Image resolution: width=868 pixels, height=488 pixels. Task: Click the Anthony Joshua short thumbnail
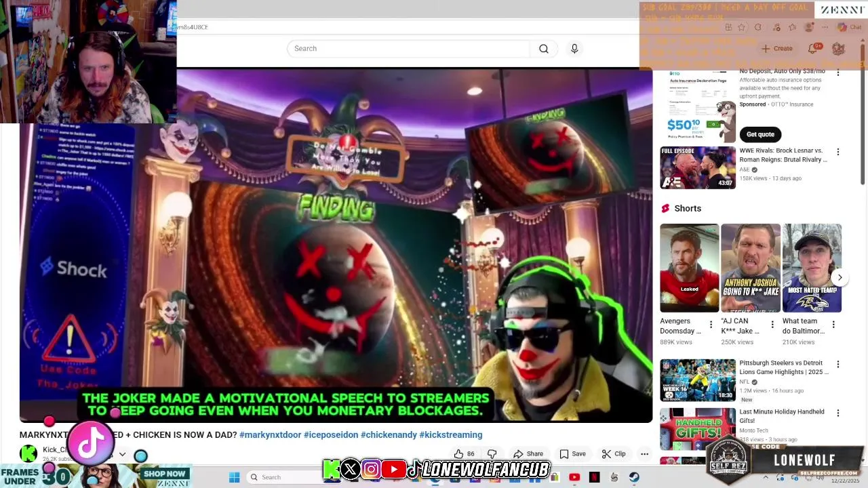(751, 268)
